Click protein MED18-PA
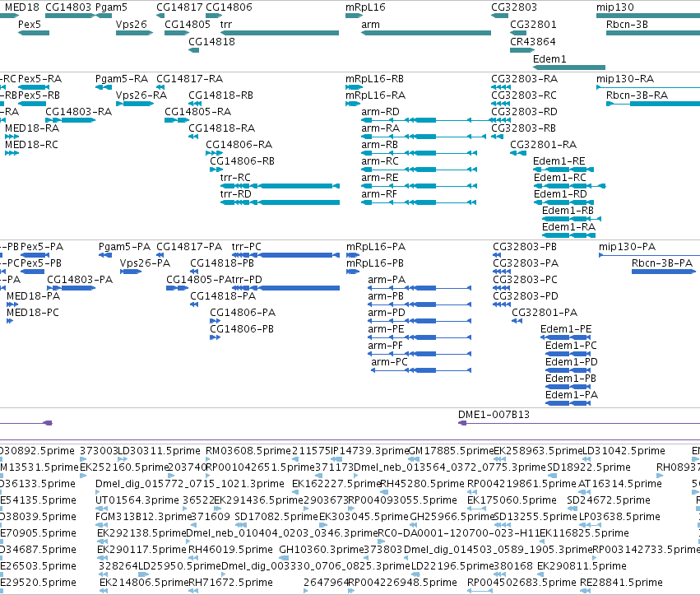700x595 pixels. [x=12, y=304]
